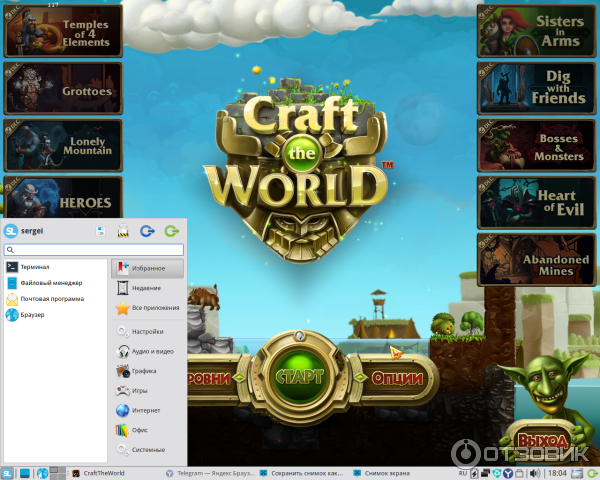
Task: Show the Недавние recent items category
Action: 146,288
